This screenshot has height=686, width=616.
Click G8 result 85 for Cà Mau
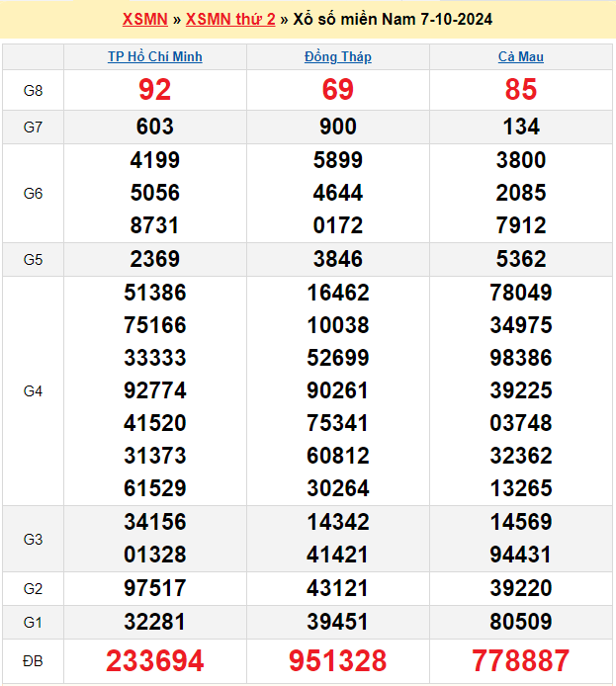point(521,90)
